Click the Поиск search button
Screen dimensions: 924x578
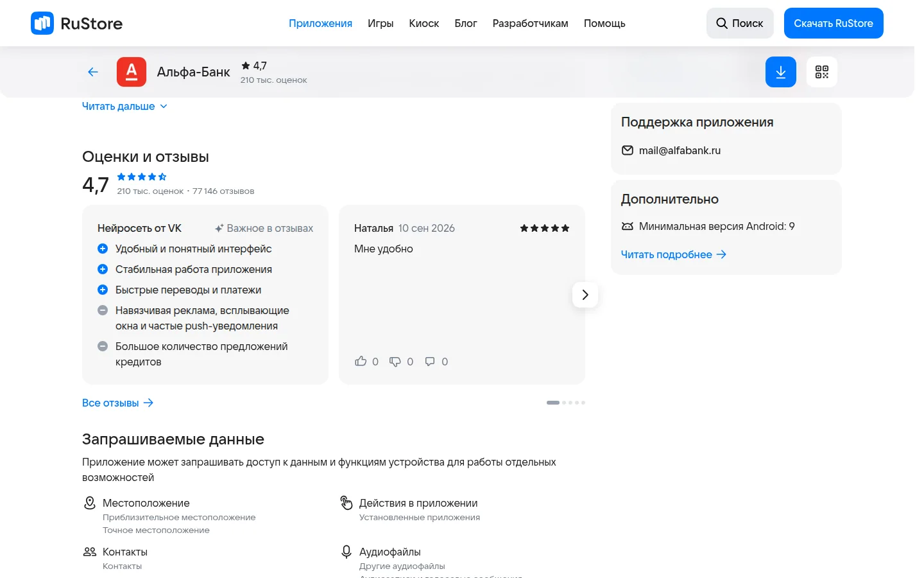[x=740, y=23]
